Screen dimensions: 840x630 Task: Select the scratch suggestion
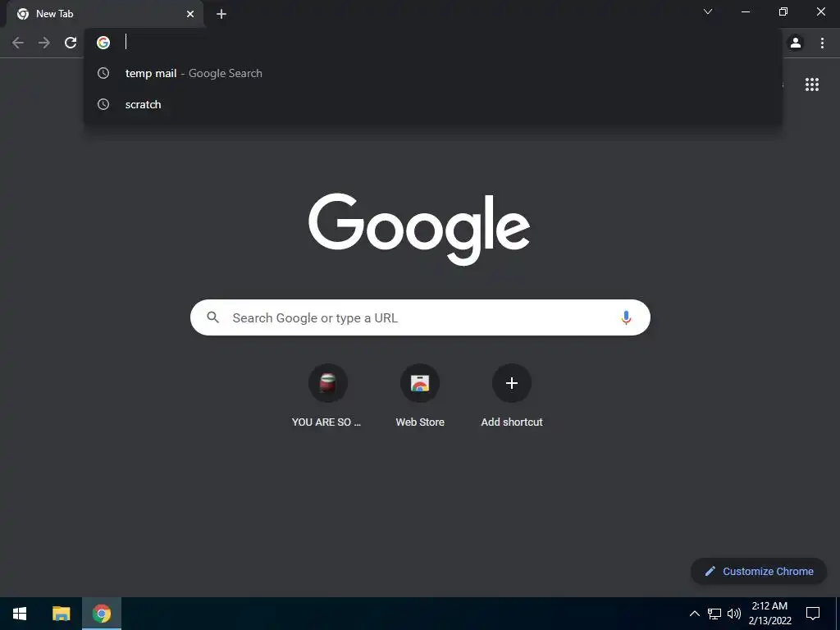tap(433, 104)
